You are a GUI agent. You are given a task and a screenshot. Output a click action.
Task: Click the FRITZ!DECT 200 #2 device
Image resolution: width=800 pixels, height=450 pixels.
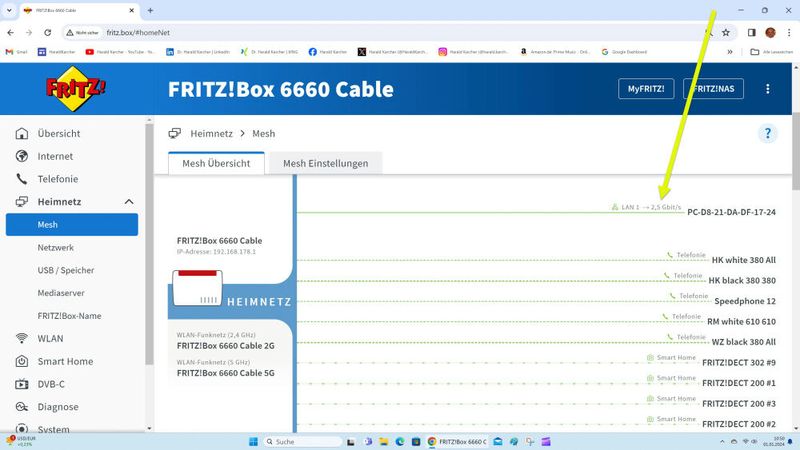739,424
